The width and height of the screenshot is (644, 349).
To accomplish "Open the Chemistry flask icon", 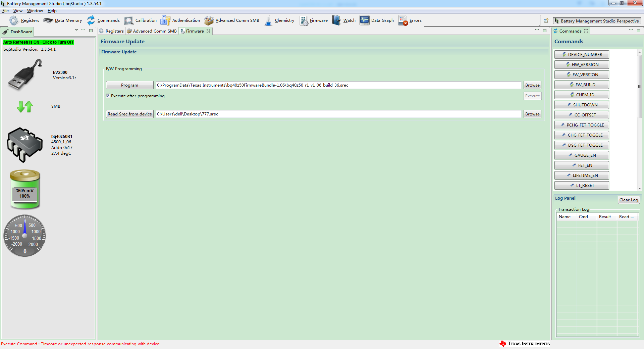I will tap(268, 20).
